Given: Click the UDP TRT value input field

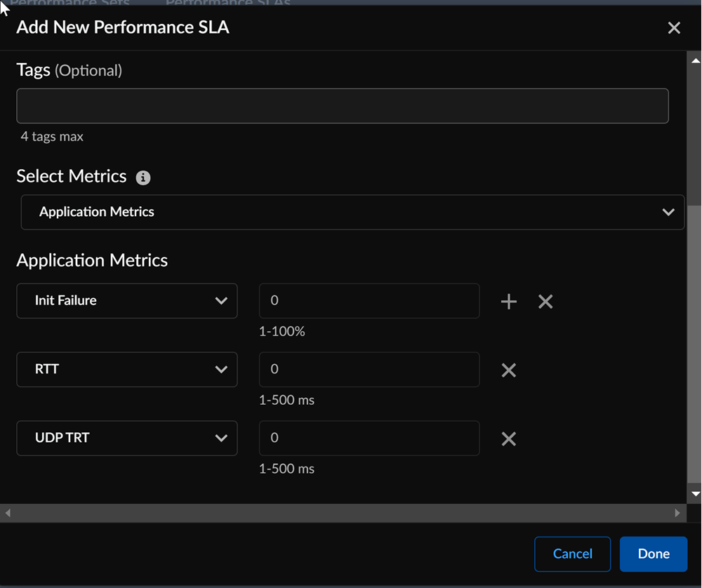Looking at the screenshot, I should [369, 439].
